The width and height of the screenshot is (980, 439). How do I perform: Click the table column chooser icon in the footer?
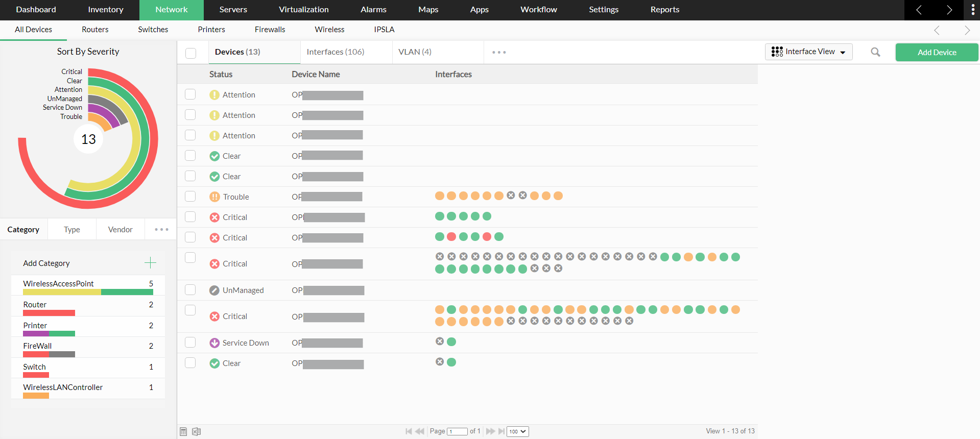183,432
